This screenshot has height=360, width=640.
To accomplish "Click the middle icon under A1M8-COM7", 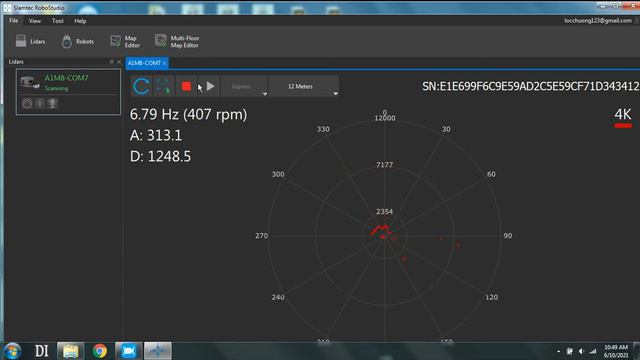I will (40, 104).
